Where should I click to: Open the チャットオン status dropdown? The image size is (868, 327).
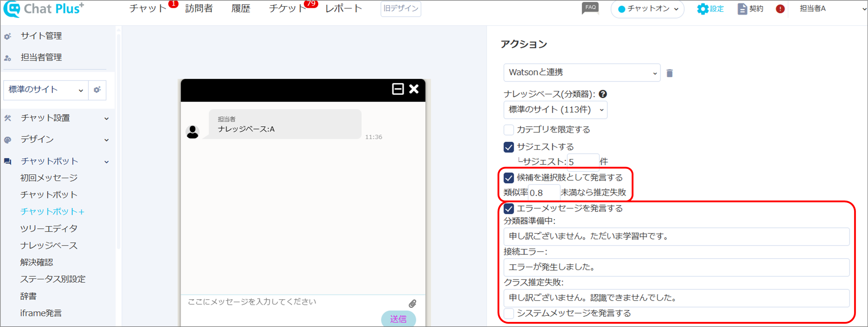[x=647, y=9]
